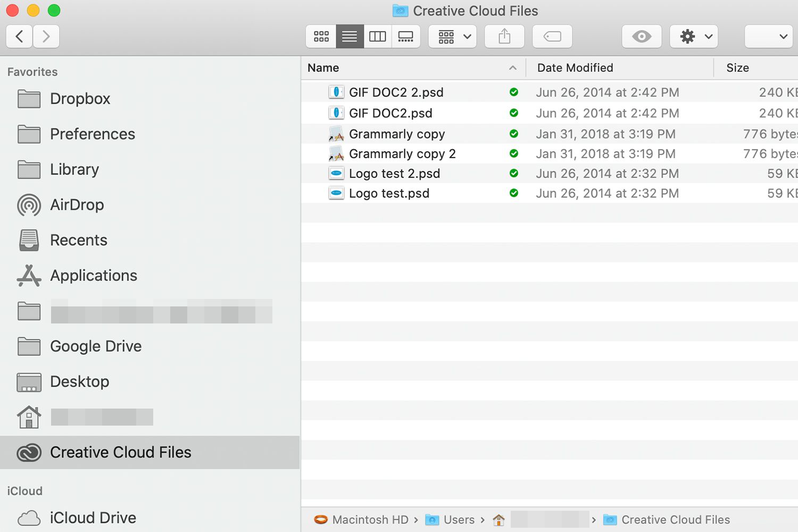Image resolution: width=798 pixels, height=532 pixels.
Task: Switch to gallery view
Action: click(406, 36)
